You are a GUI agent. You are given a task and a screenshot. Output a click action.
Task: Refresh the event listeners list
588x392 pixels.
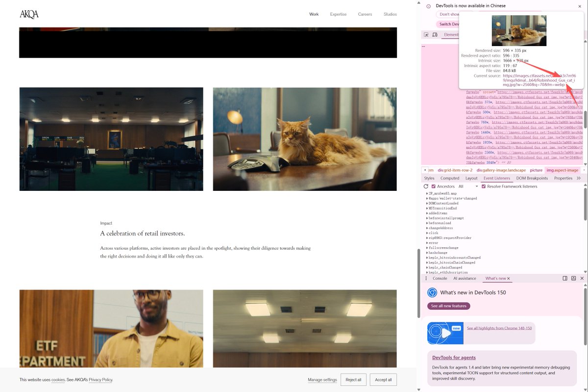click(426, 186)
